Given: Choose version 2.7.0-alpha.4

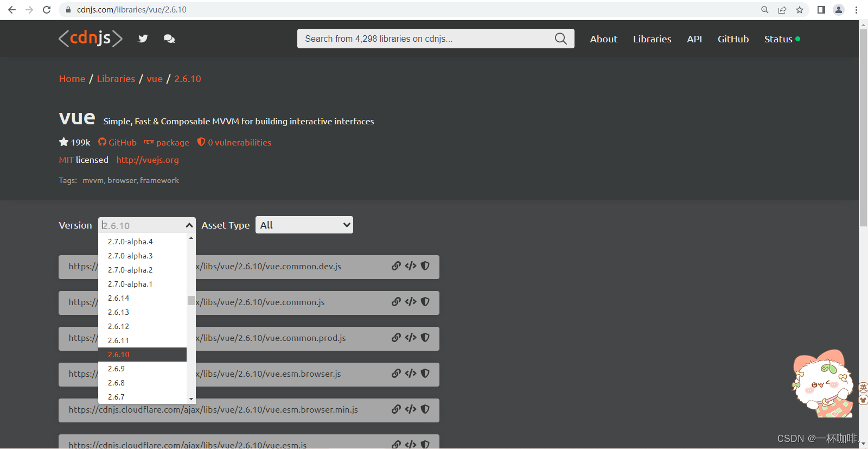Looking at the screenshot, I should coord(143,242).
